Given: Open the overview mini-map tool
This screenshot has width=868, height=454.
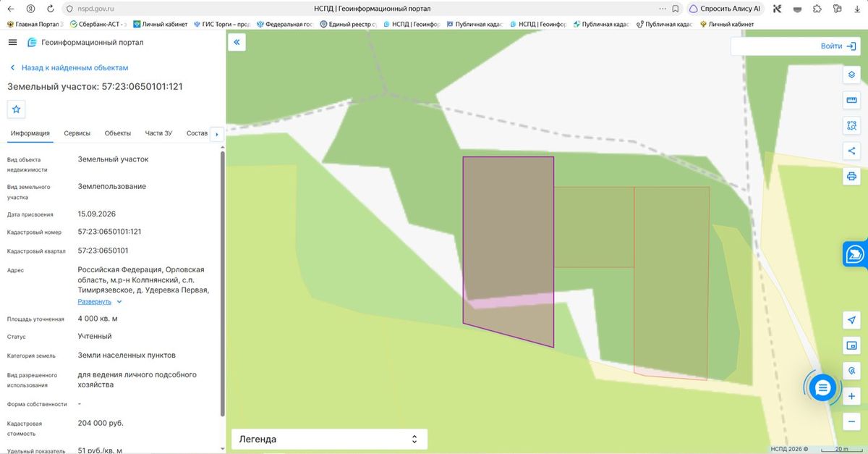Looking at the screenshot, I should pos(851,345).
